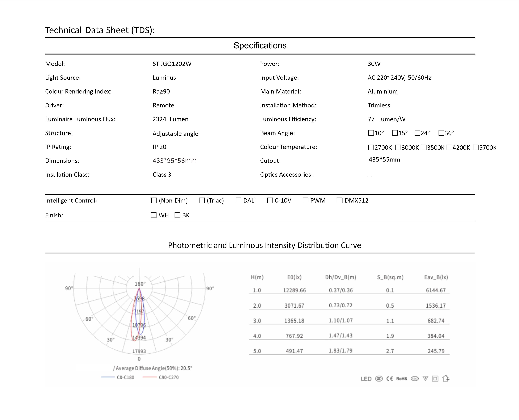Click the Specifications section heading
Image resolution: width=519 pixels, height=420 pixels.
[x=260, y=46]
